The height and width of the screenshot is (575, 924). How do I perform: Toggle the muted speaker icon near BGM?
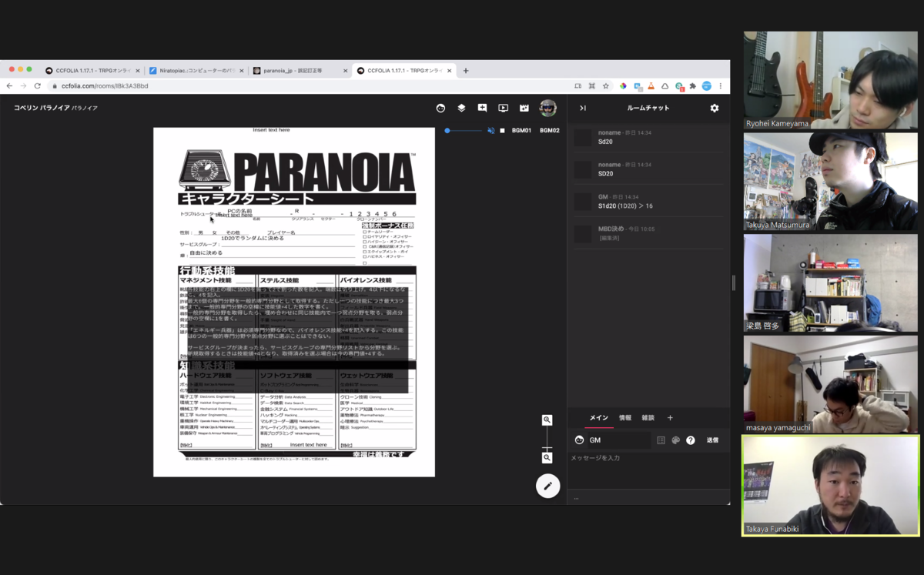coord(490,131)
